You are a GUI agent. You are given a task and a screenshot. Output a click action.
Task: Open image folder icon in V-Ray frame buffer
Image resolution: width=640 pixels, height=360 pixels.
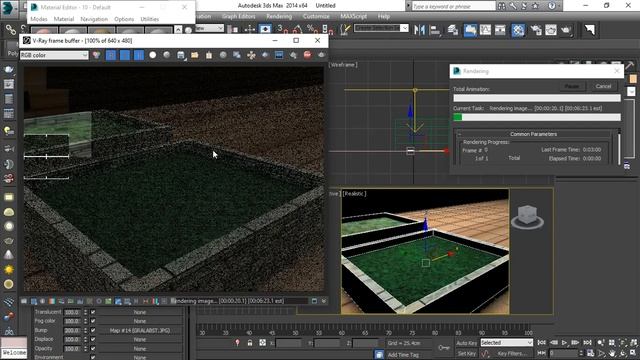tap(195, 55)
